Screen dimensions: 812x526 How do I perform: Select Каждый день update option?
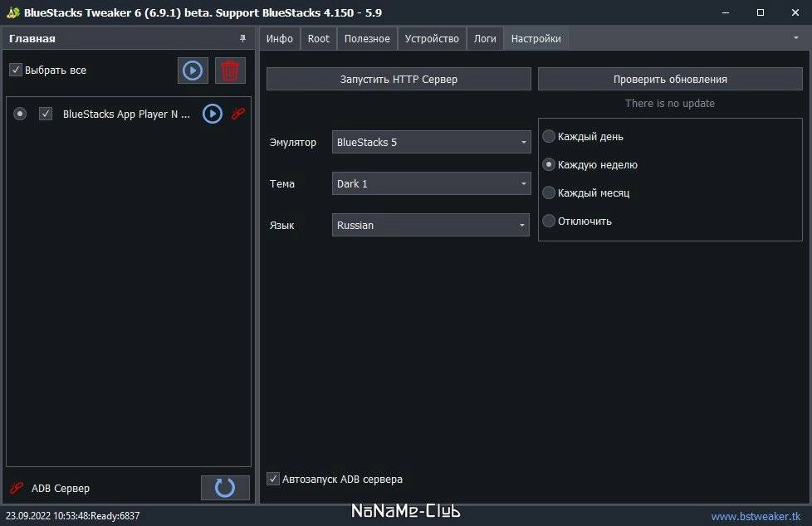click(x=549, y=136)
